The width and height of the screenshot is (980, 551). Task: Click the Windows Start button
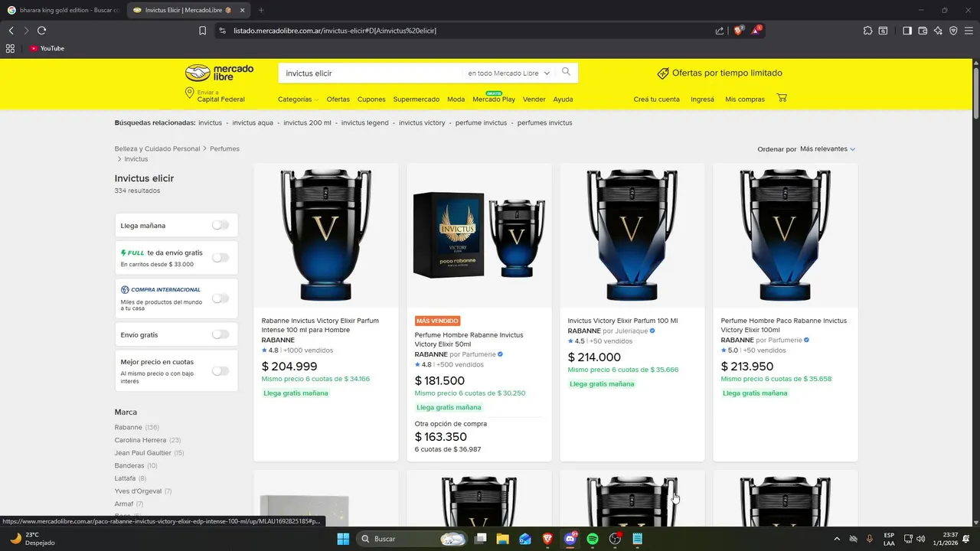343,539
